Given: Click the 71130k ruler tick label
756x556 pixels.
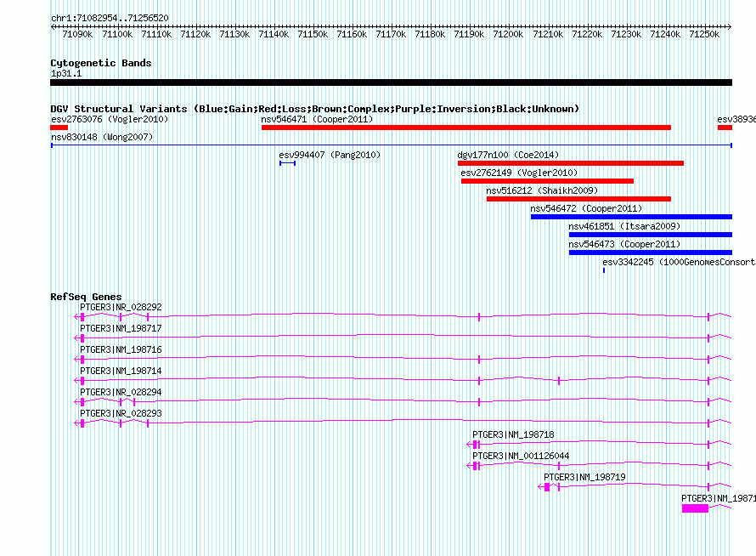Looking at the screenshot, I should pyautogui.click(x=234, y=34).
